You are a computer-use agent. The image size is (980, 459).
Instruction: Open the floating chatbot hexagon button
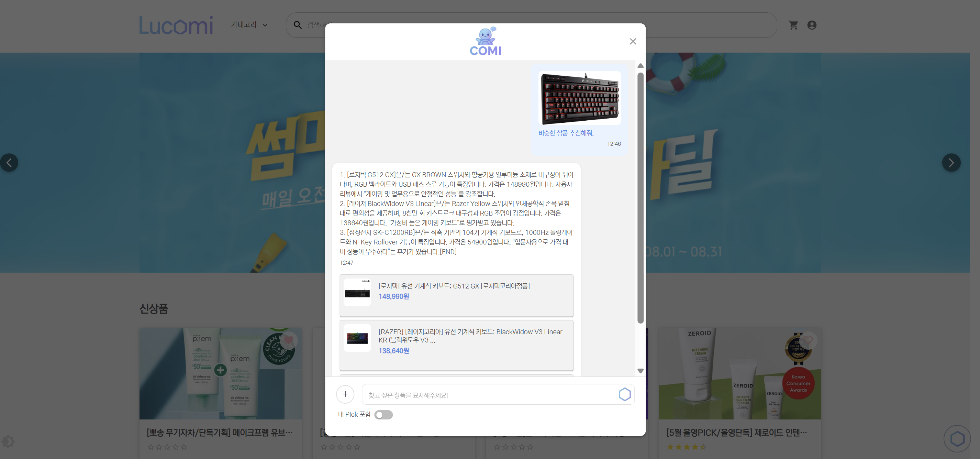(x=957, y=439)
